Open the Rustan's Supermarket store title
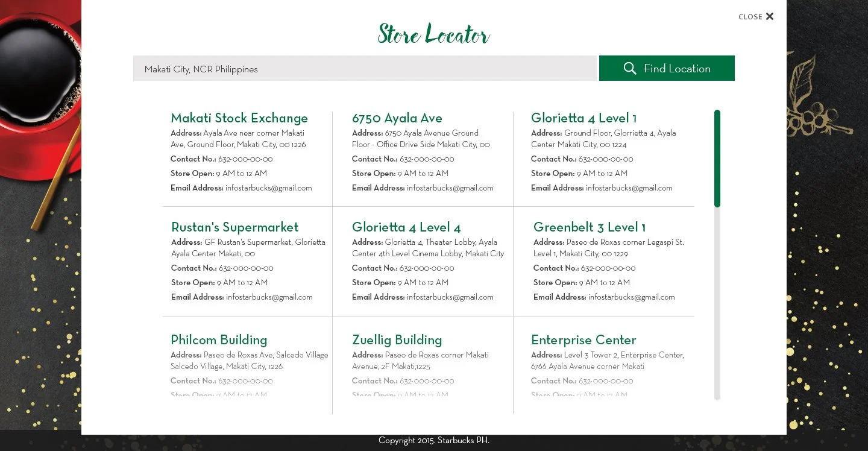 point(234,227)
